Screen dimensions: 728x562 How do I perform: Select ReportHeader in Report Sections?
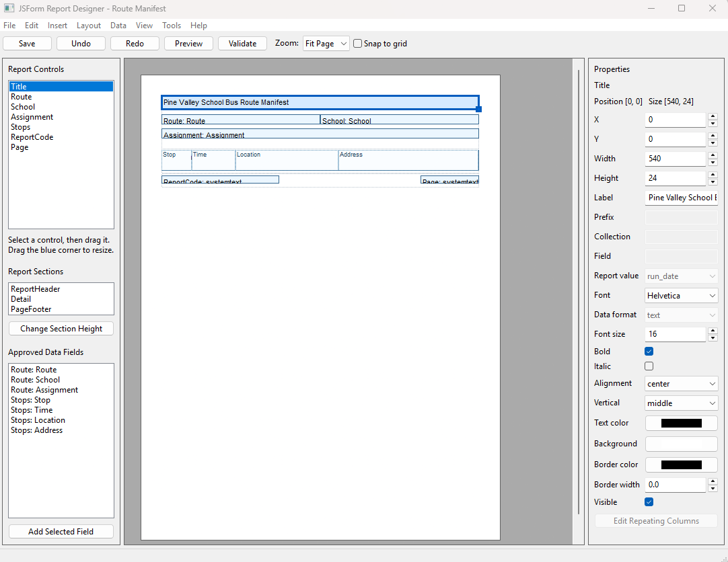tap(61, 289)
